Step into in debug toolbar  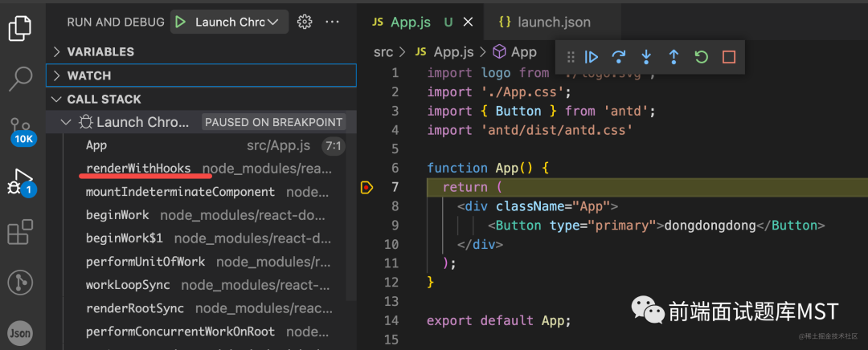(646, 57)
